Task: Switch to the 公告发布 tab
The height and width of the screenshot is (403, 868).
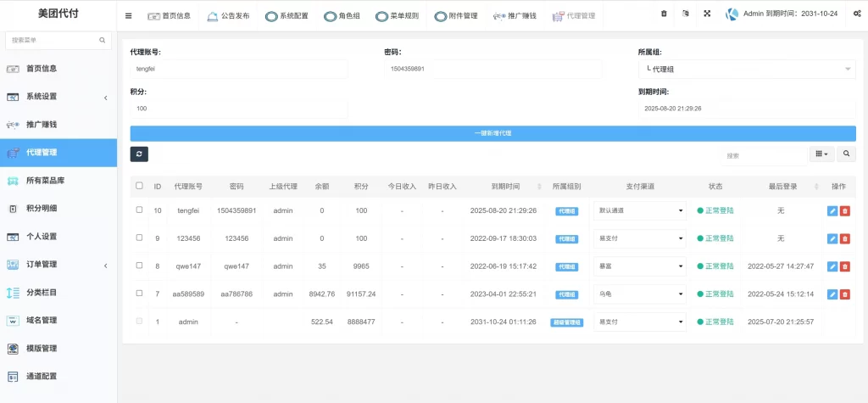Action: (229, 15)
